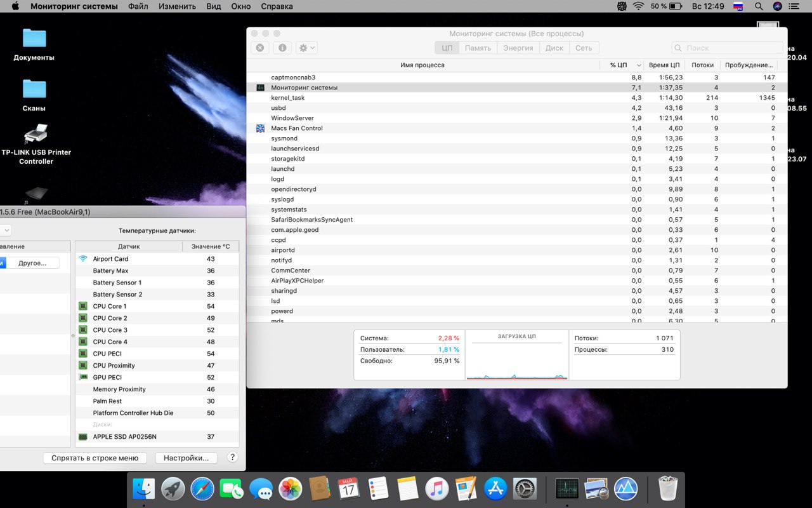This screenshot has height=508, width=812.
Task: Click Спрятать в строке меню button
Action: 95,458
